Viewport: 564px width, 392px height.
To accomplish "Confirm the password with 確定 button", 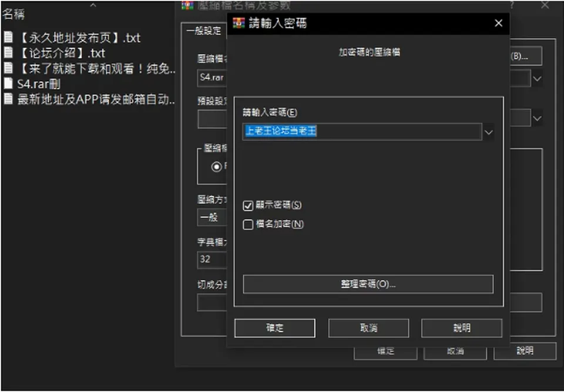I will 275,328.
